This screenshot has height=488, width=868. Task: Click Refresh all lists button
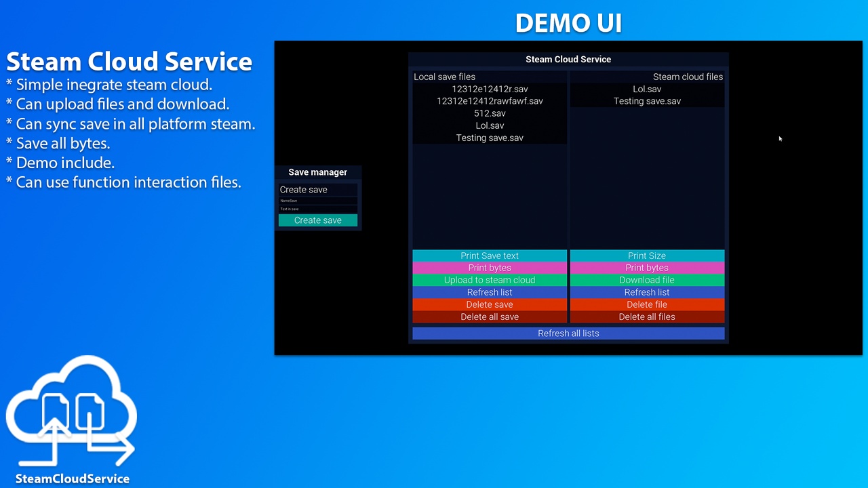[x=568, y=333]
